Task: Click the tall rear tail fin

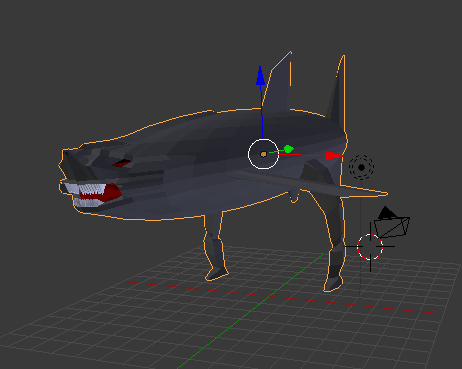Action: click(337, 91)
